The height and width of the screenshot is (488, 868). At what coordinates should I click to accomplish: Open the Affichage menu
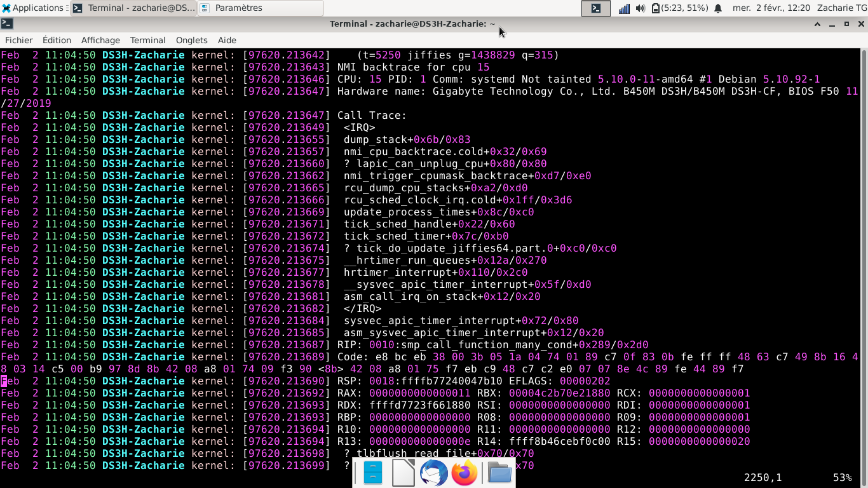[x=100, y=40]
